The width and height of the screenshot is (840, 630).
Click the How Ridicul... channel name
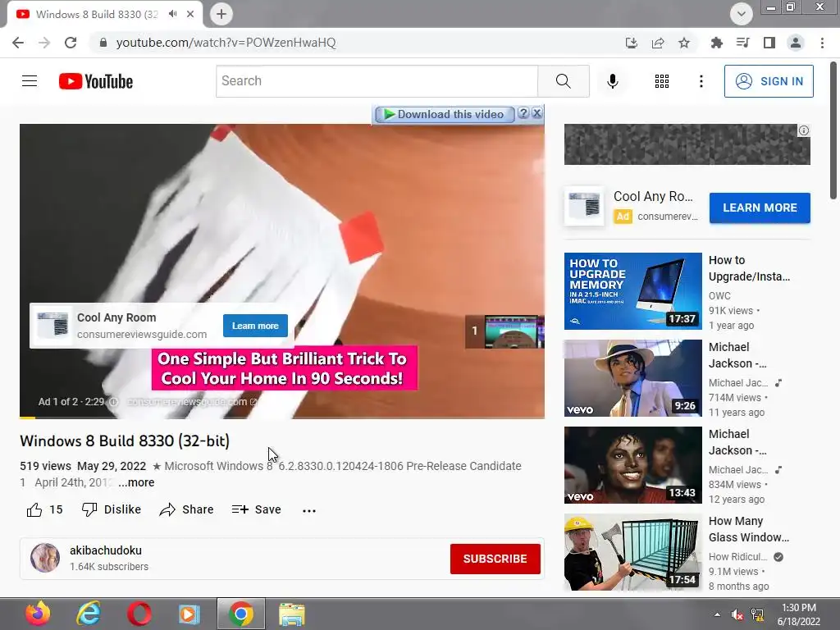point(737,557)
